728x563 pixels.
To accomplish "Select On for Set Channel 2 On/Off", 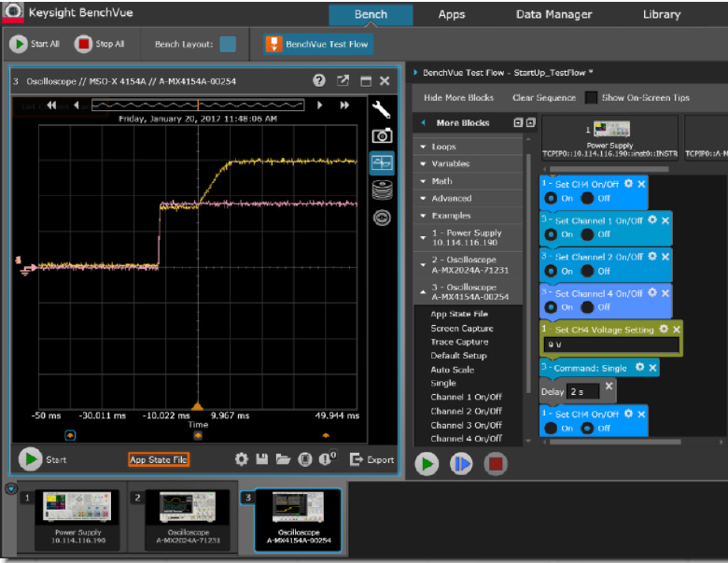I will point(551,271).
